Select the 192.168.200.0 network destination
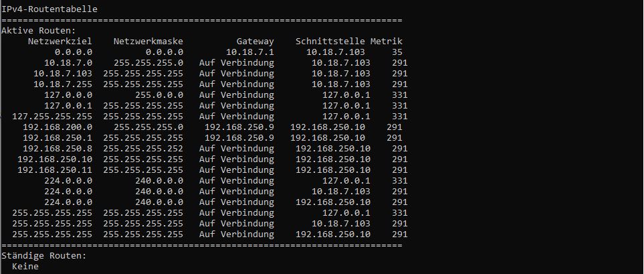 58,127
